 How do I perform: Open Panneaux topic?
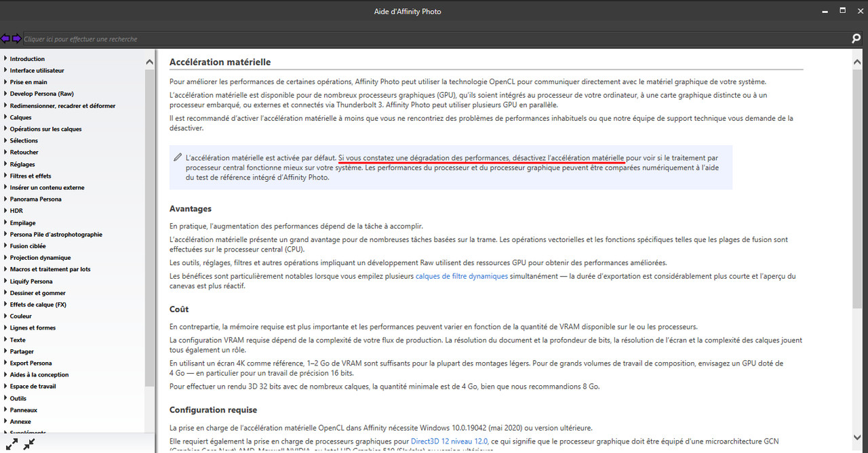[24, 410]
